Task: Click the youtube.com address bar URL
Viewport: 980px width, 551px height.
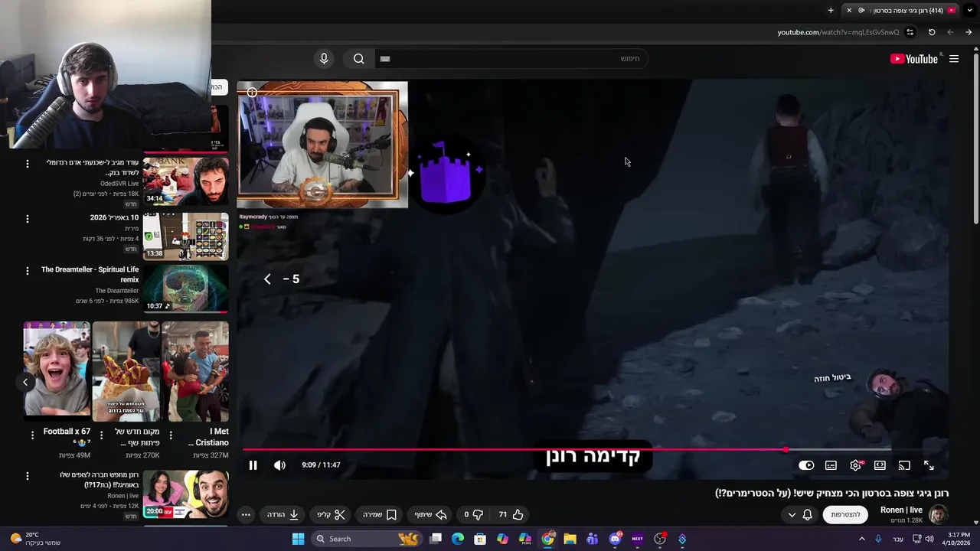Action: pyautogui.click(x=838, y=32)
